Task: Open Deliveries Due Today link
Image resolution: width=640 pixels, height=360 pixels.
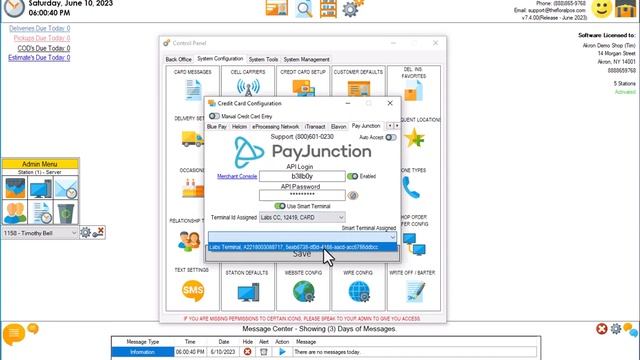Action: (x=40, y=28)
